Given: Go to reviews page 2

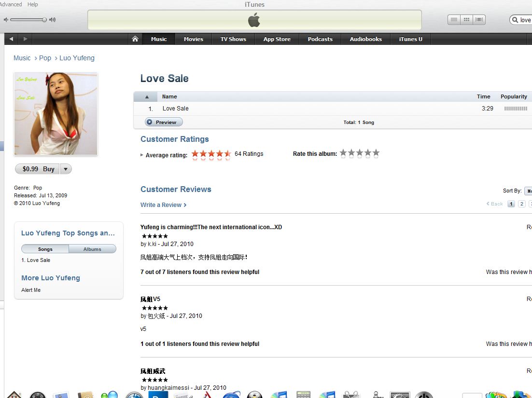Looking at the screenshot, I should click(x=522, y=204).
